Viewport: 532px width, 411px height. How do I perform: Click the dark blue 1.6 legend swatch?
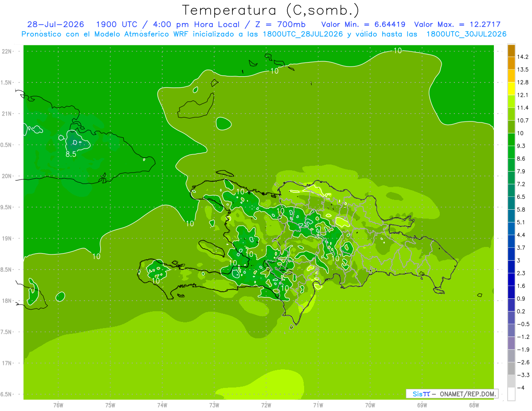511,280
